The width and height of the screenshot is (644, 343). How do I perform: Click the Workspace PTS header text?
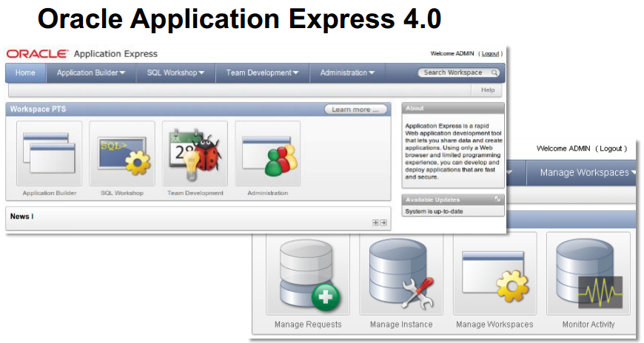(38, 109)
